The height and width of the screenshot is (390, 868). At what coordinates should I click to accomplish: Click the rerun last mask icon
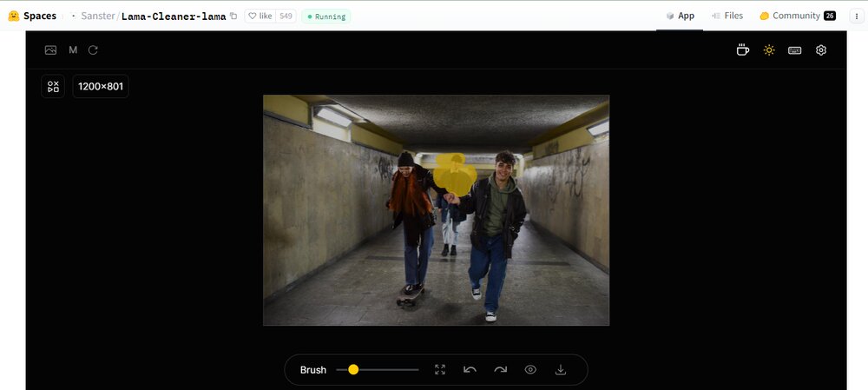coord(93,50)
